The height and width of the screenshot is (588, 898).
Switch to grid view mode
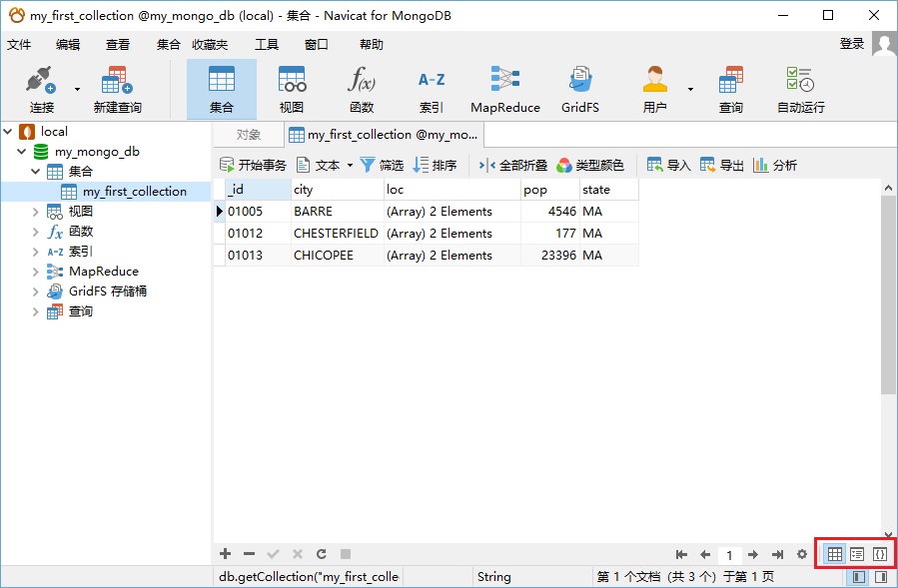pyautogui.click(x=835, y=554)
